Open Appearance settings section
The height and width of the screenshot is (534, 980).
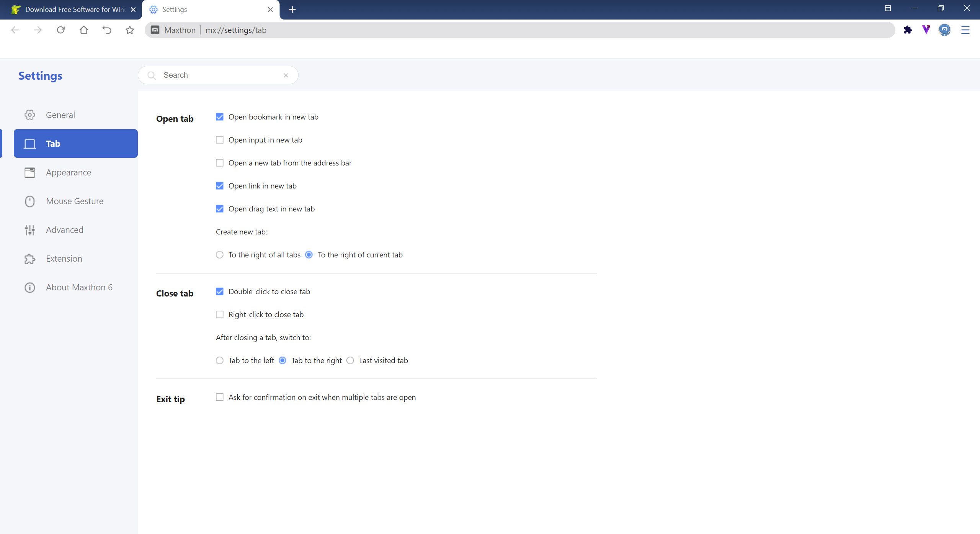pos(76,172)
